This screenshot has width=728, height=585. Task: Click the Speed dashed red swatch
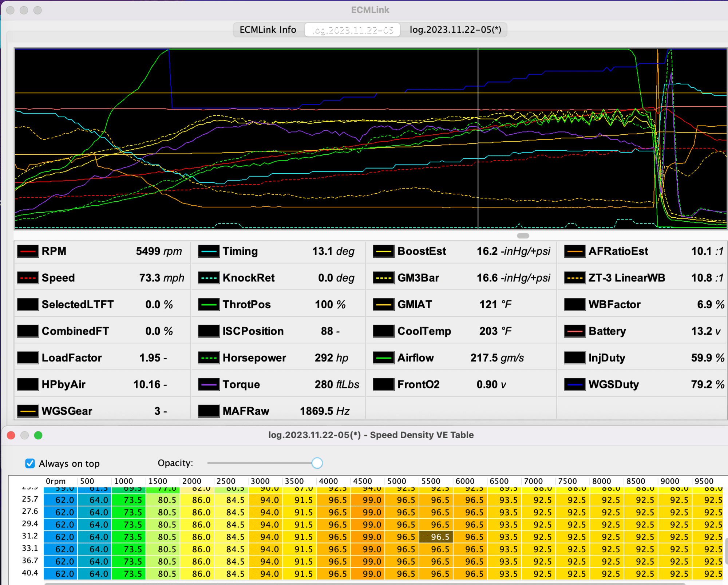click(x=28, y=278)
